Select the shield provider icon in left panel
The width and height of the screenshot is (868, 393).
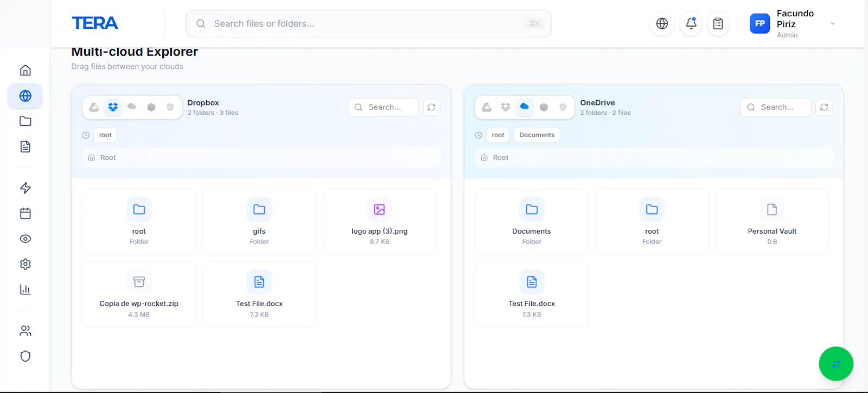point(170,107)
